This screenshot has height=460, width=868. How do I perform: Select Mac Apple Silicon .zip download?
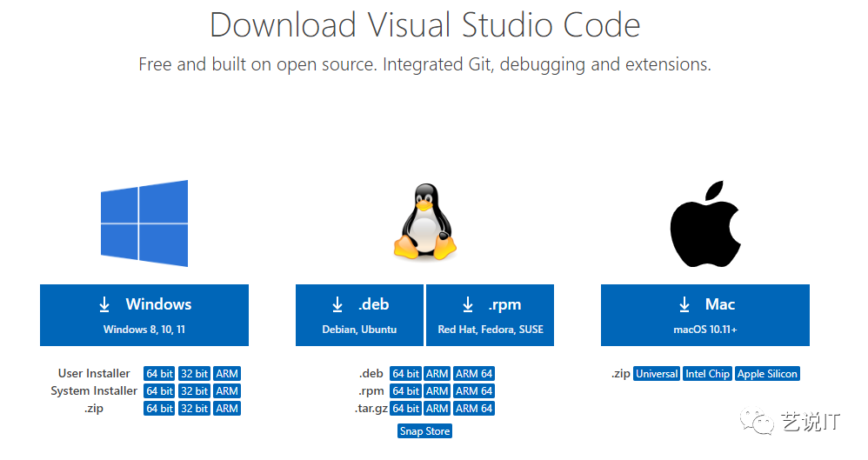767,374
